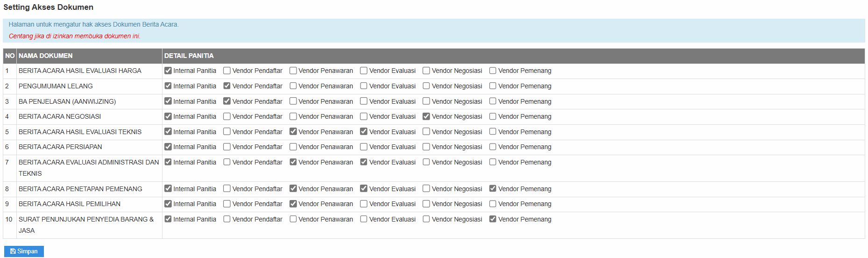Image resolution: width=868 pixels, height=258 pixels.
Task: Check Vendor Evaluasi for Berita Acara Hasil Pemilihan
Action: pyautogui.click(x=364, y=204)
